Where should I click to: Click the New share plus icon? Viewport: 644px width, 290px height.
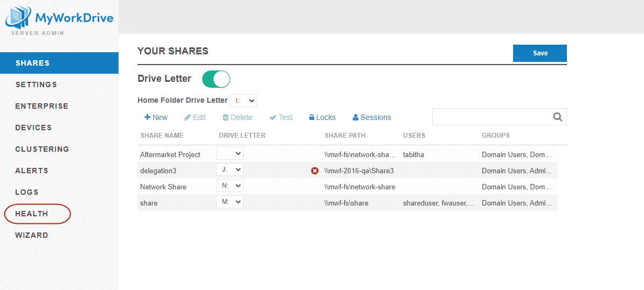[x=147, y=117]
